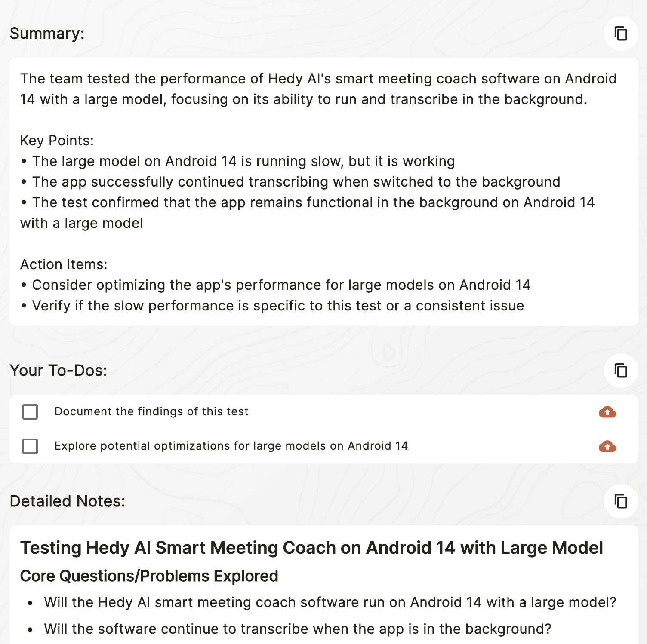The image size is (647, 644).
Task: Click the 'Action Items:' label in summary
Action: click(x=64, y=264)
